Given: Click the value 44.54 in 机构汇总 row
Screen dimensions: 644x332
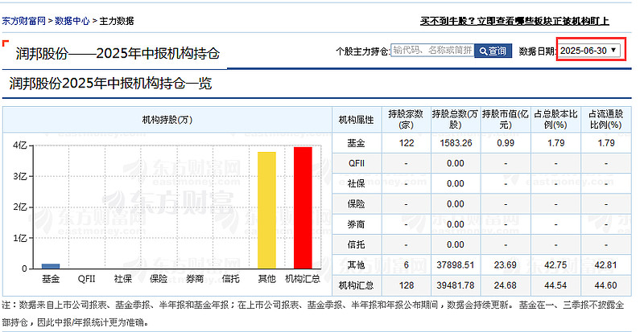Looking at the screenshot, I should (x=555, y=285).
